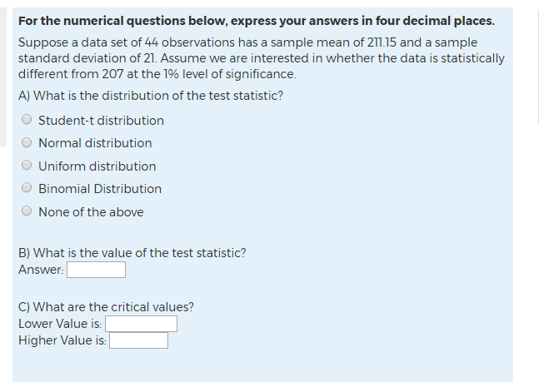Image resolution: width=539 pixels, height=392 pixels.
Task: Choose the None of the above radio button
Action: pyautogui.click(x=27, y=212)
